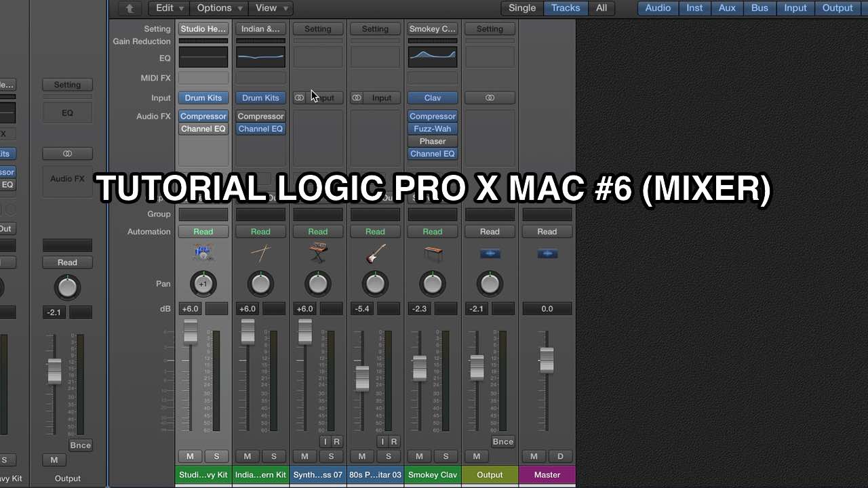
Task: Open the Drum Kits input selector on first channel
Action: tap(203, 98)
